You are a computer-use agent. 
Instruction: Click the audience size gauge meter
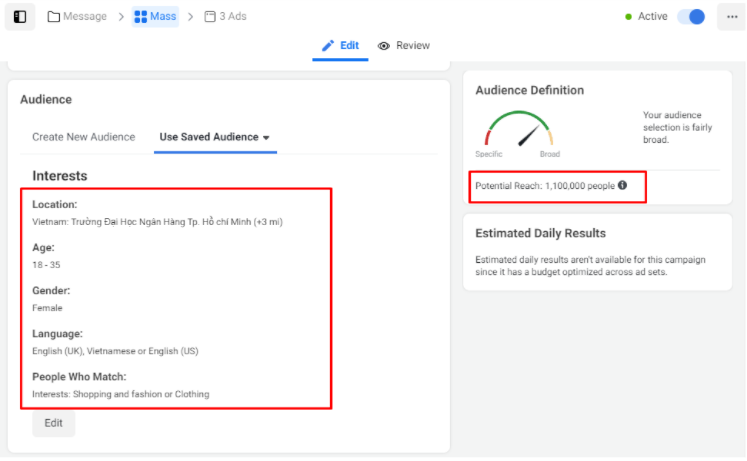518,129
